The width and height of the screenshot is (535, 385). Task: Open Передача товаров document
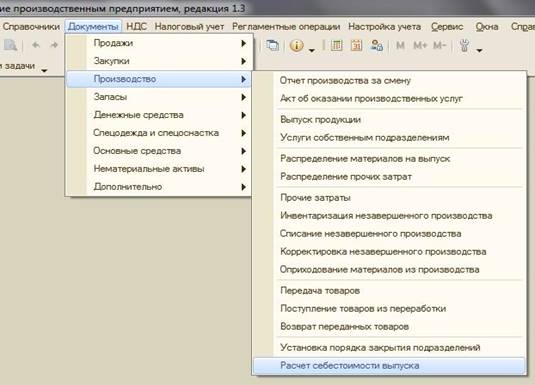389,291
